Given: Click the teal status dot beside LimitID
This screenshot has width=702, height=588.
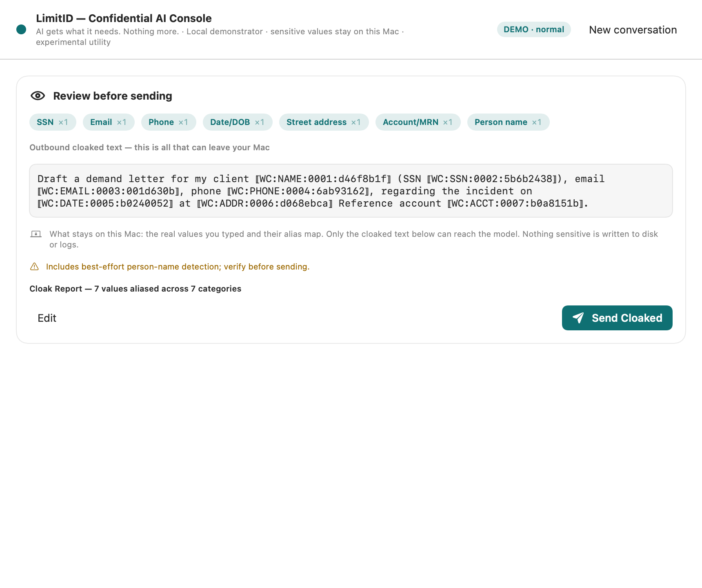Looking at the screenshot, I should (21, 29).
